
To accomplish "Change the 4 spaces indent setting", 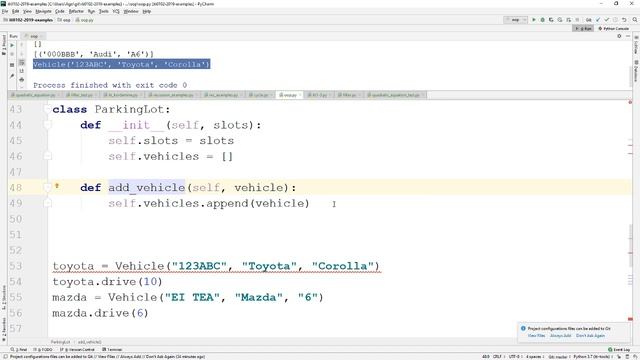I will (534, 357).
